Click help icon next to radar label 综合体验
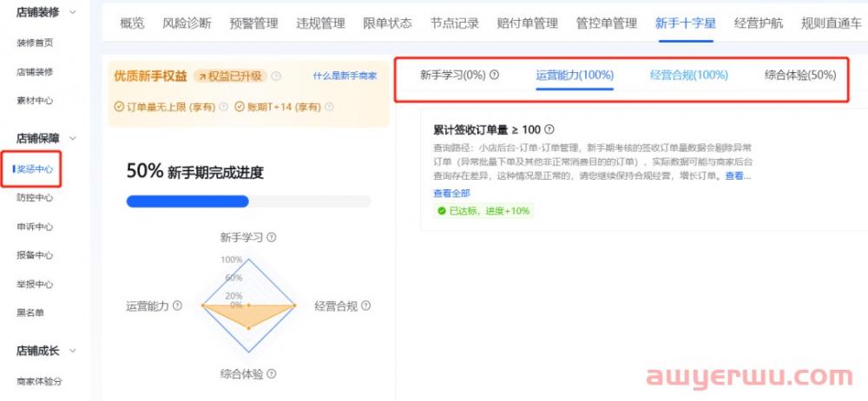 272,374
